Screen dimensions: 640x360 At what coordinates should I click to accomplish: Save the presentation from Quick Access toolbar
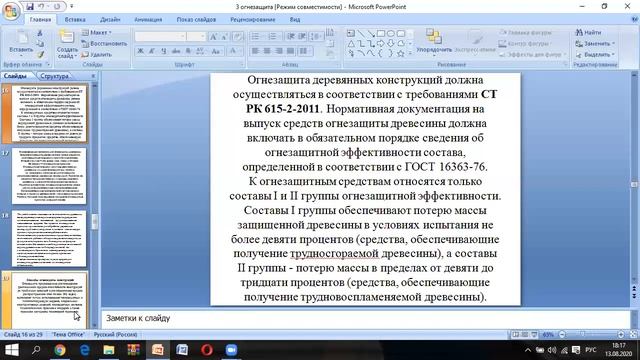coord(30,7)
